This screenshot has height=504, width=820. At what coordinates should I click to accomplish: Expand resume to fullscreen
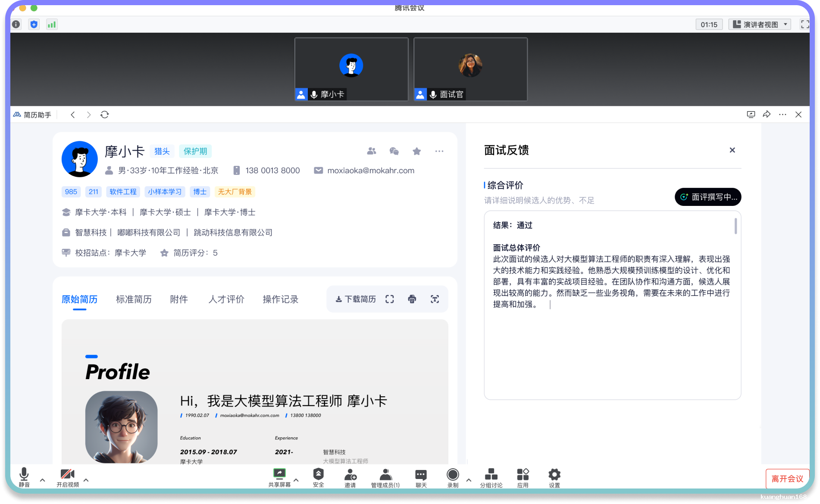pyautogui.click(x=390, y=299)
